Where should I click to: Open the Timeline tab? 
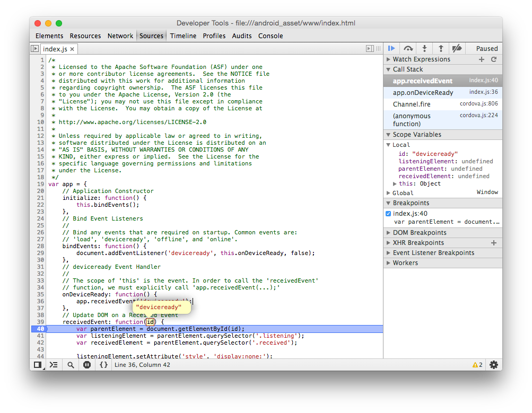click(183, 36)
